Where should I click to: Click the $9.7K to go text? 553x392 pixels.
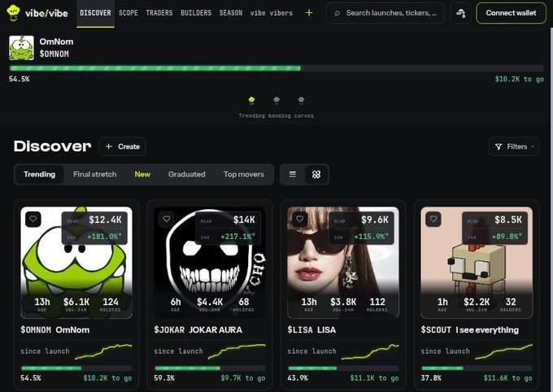pyautogui.click(x=243, y=378)
